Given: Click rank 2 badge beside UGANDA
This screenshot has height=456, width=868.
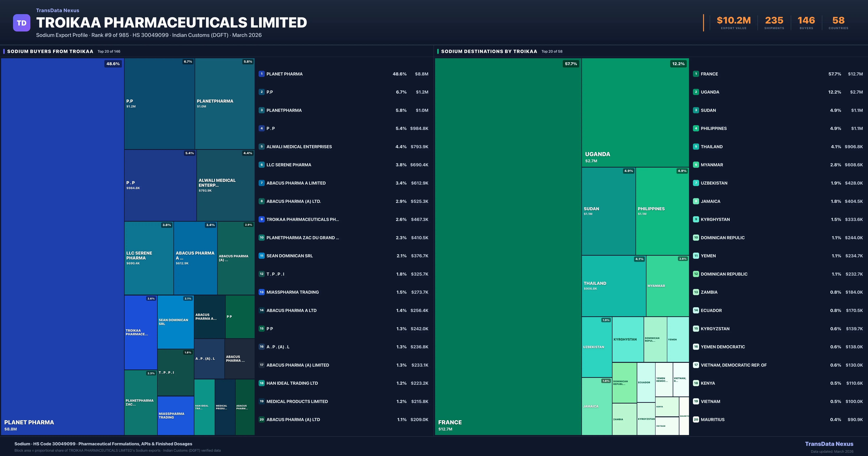Looking at the screenshot, I should pos(696,92).
